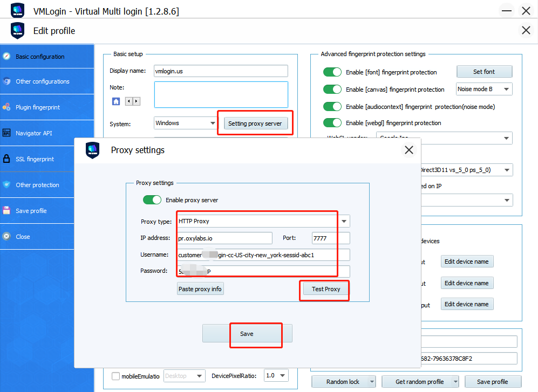The image size is (538, 392).
Task: Click the Display name field
Action: point(221,71)
